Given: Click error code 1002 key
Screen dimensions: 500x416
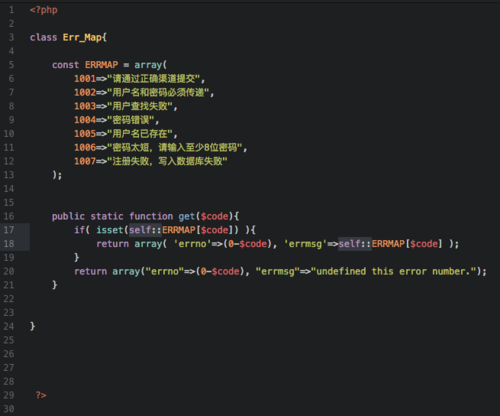Looking at the screenshot, I should point(85,92).
